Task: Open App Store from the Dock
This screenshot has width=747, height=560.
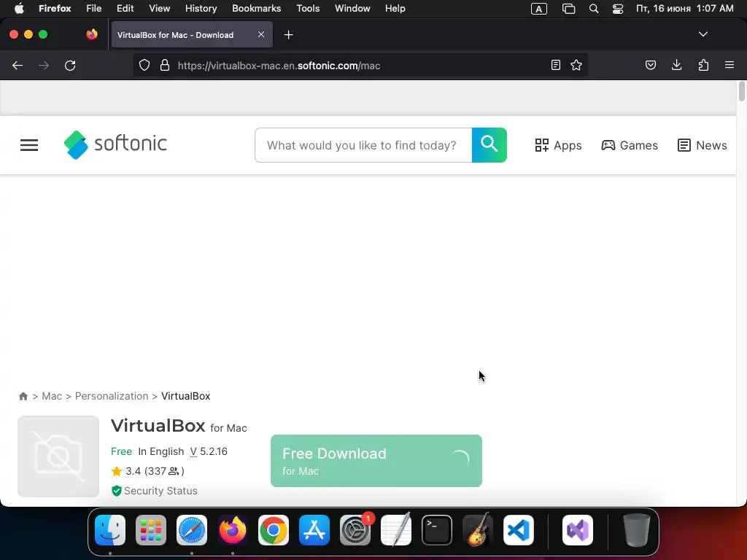Action: (x=314, y=530)
